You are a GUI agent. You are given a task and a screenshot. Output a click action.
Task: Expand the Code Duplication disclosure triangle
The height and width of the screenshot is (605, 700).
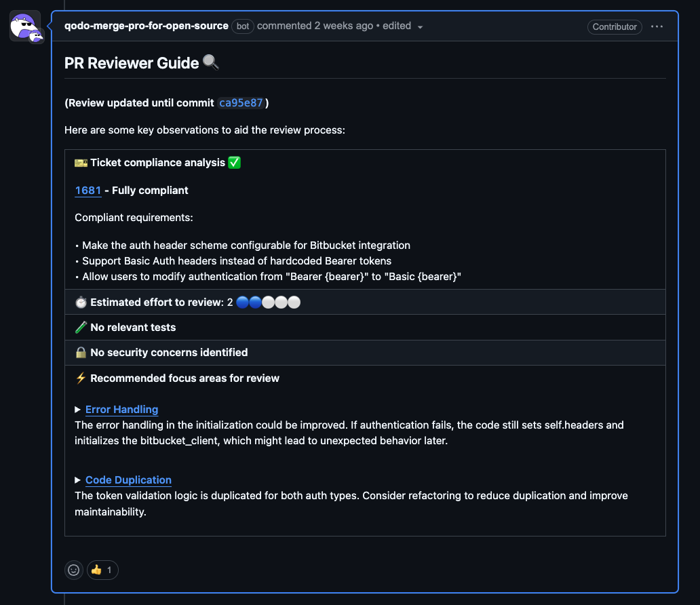coord(78,480)
